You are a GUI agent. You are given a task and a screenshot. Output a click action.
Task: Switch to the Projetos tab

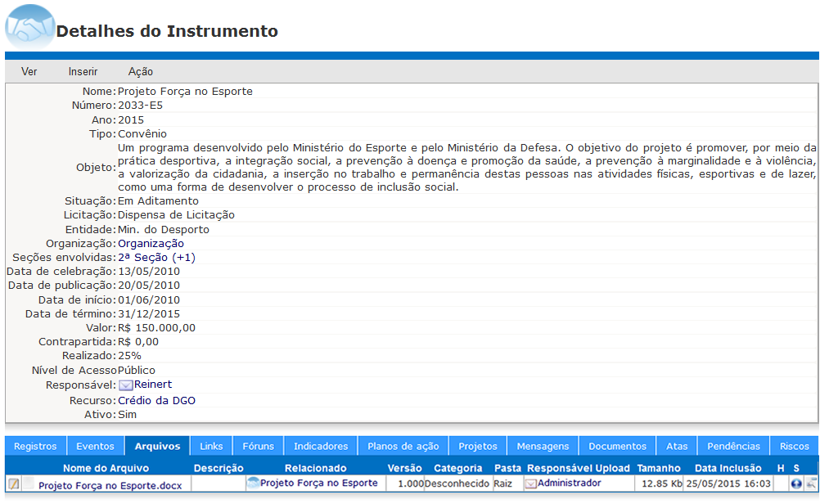coord(477,446)
